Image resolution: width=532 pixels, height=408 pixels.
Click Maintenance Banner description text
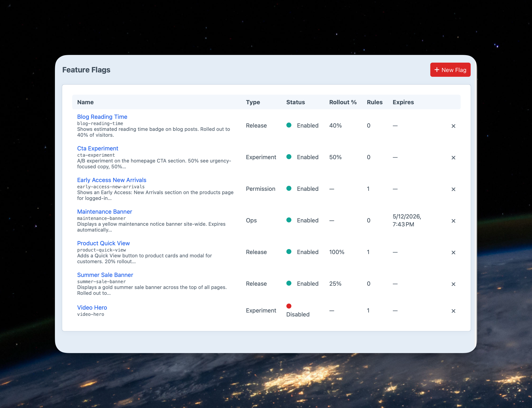point(151,227)
